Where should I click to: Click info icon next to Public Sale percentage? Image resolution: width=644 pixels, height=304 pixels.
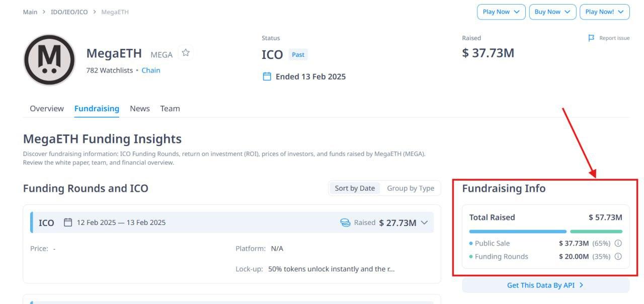[618, 243]
